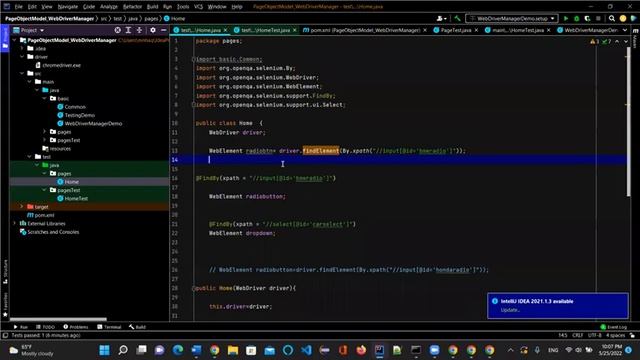Start debugging with the green bug icon

coord(576,18)
